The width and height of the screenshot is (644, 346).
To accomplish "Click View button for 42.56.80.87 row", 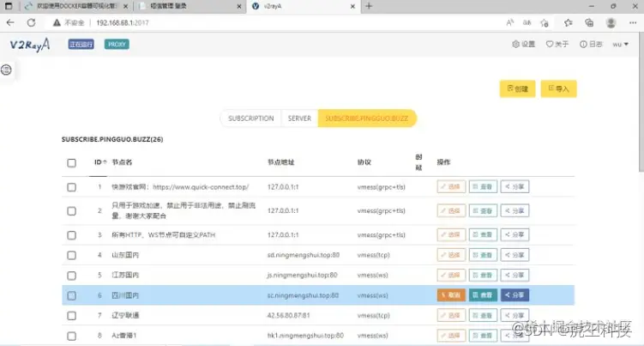I will coord(483,316).
